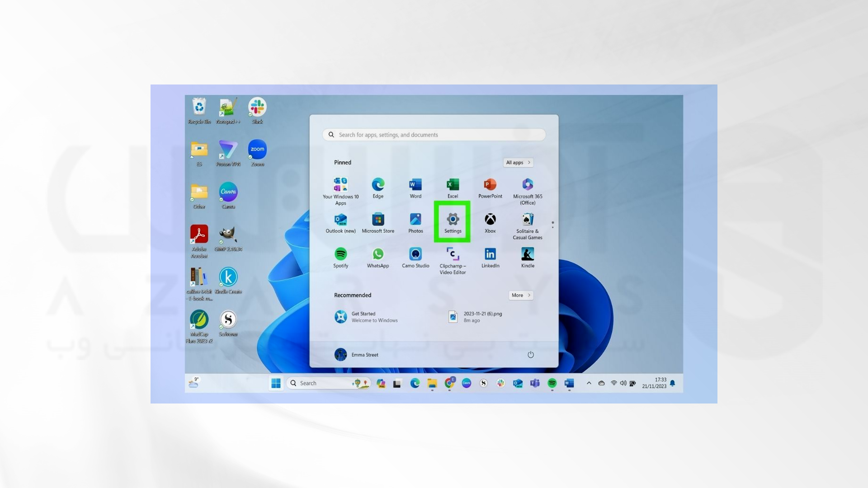Select the Proton VPN desktop shortcut
Screen dimensions: 868x488
228,153
